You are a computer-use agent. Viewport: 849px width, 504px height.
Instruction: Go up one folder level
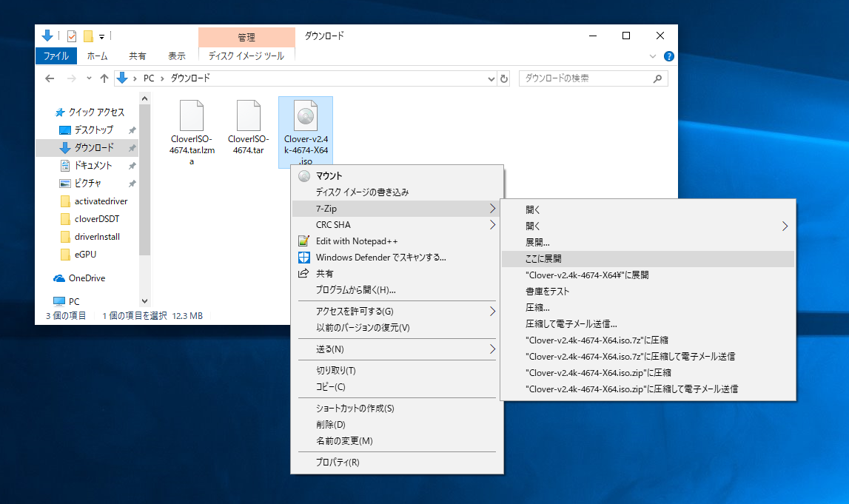point(104,78)
